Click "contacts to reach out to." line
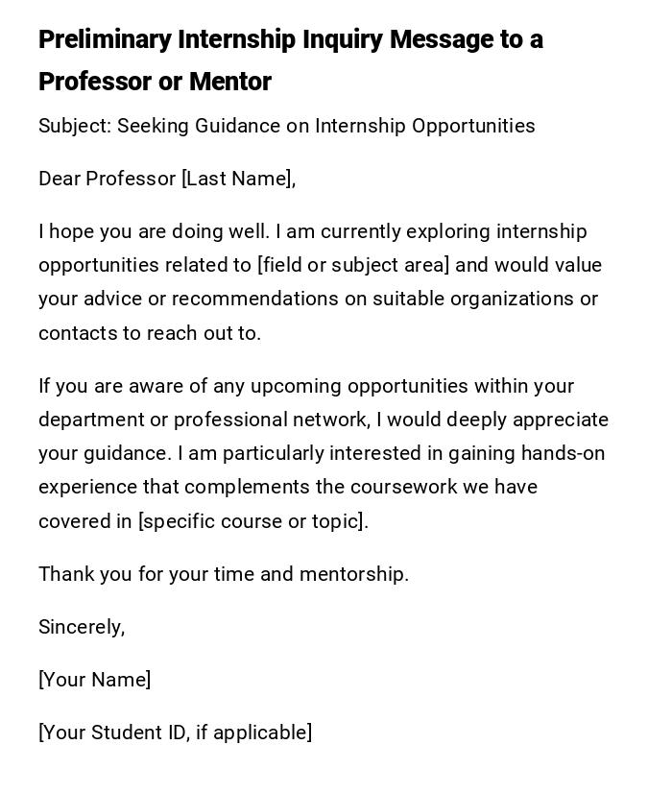 (150, 333)
